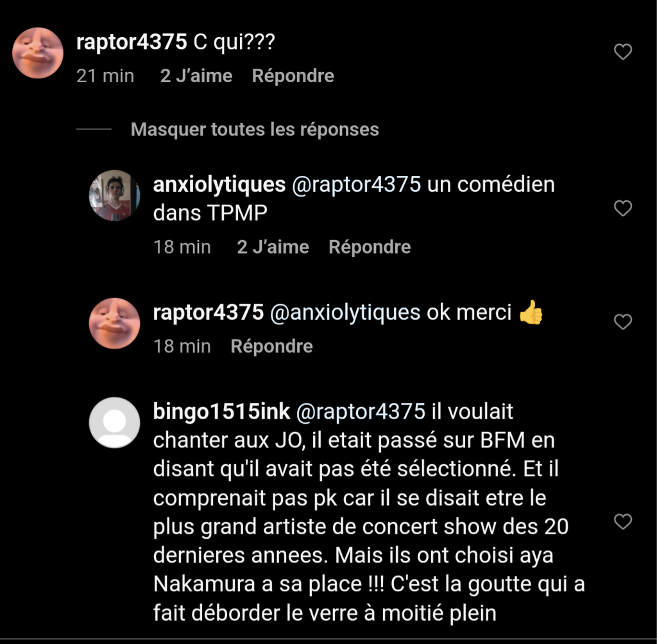The image size is (657, 644).
Task: Open bingo1515ink's default profile avatar
Action: pos(114,422)
